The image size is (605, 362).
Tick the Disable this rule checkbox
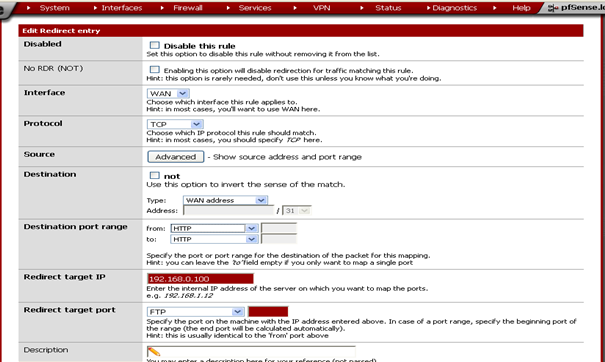coord(154,45)
